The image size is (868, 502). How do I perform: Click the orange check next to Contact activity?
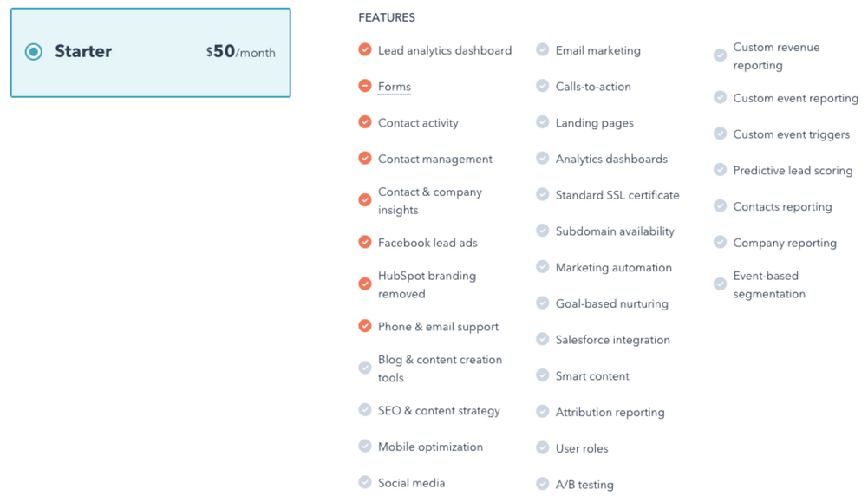click(365, 121)
